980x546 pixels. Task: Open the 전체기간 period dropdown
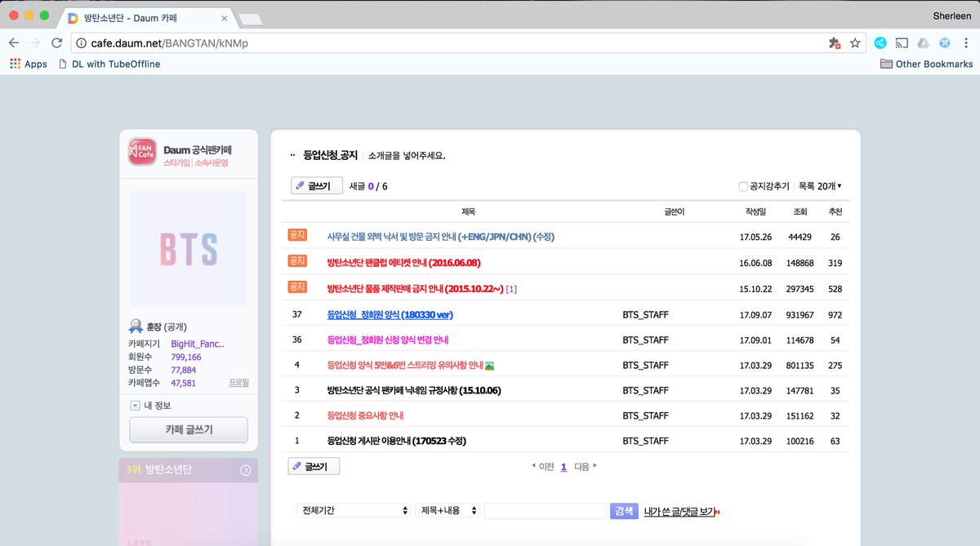(354, 510)
